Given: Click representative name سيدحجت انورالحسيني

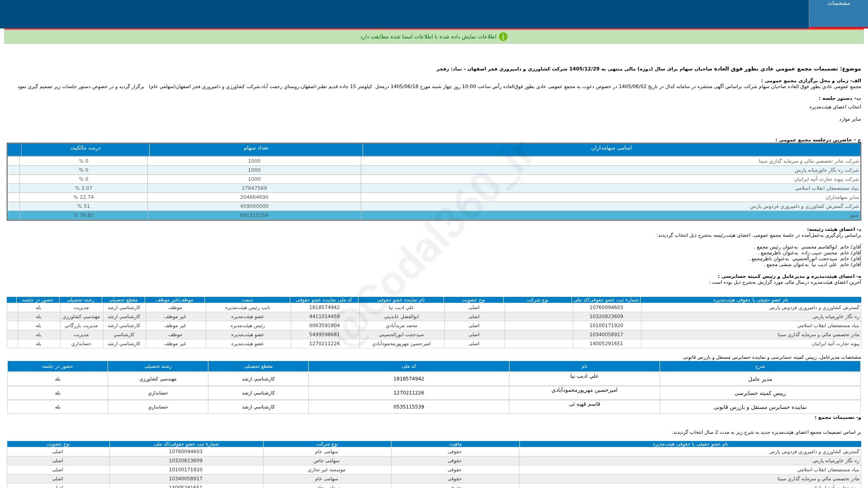Looking at the screenshot, I should pos(401,335).
